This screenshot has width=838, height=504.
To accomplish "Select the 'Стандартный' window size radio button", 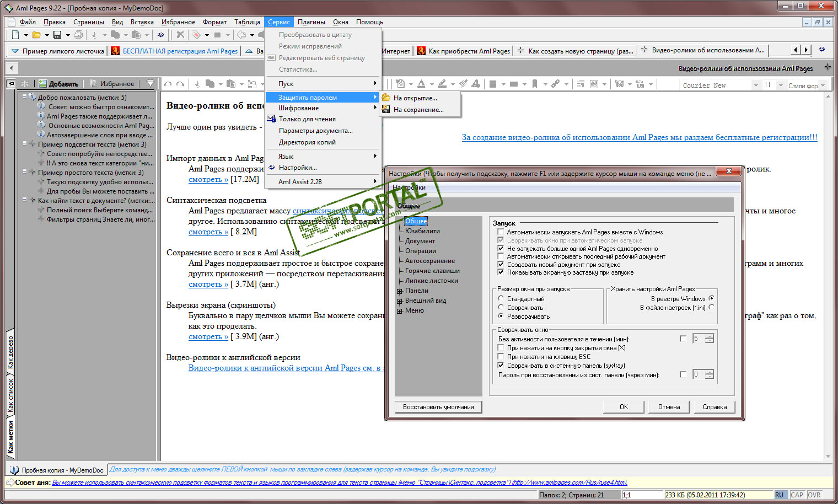I will (501, 299).
